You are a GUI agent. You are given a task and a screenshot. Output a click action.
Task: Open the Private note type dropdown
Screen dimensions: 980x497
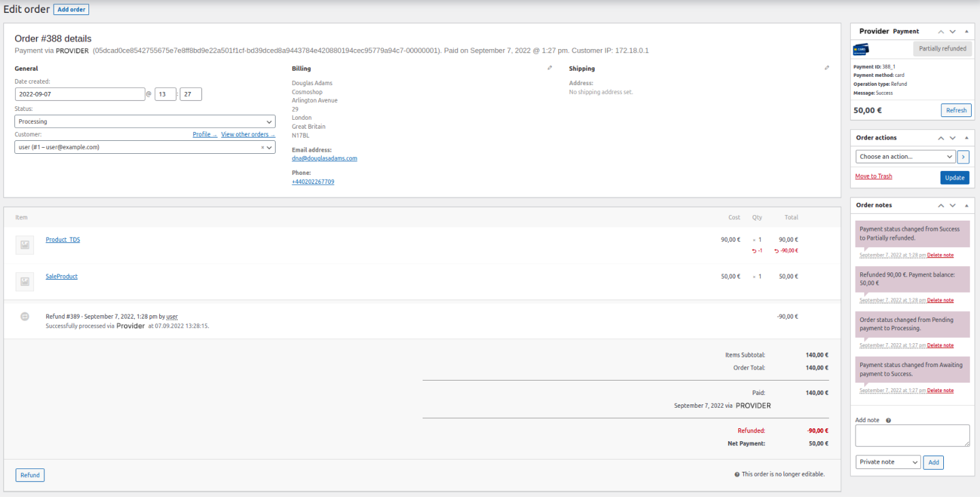[887, 462]
